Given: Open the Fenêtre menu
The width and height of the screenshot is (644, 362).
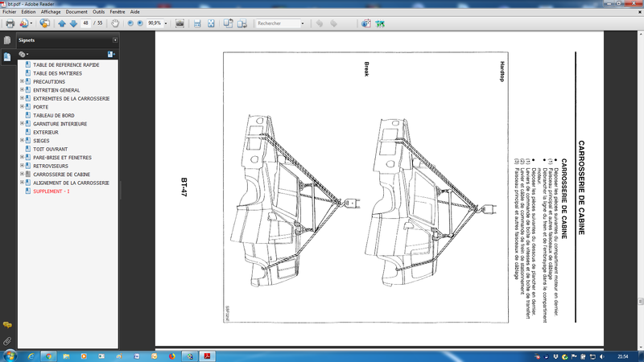Looking at the screenshot, I should click(x=118, y=12).
